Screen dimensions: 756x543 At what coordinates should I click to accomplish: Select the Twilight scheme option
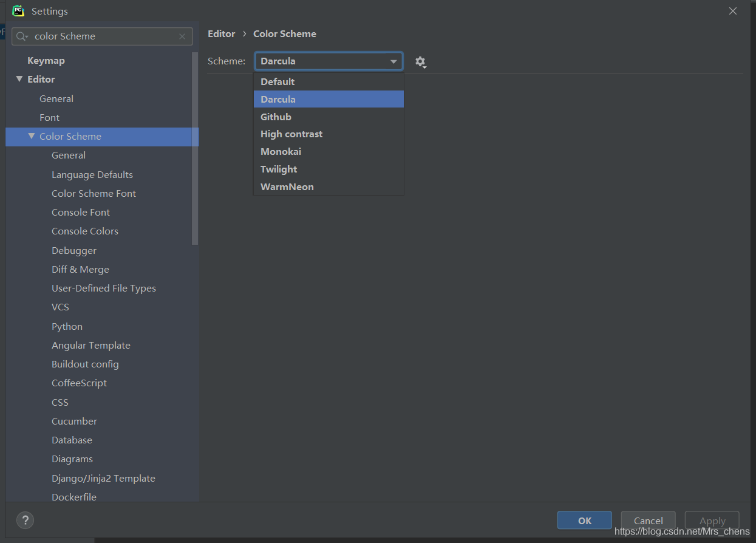coord(329,169)
